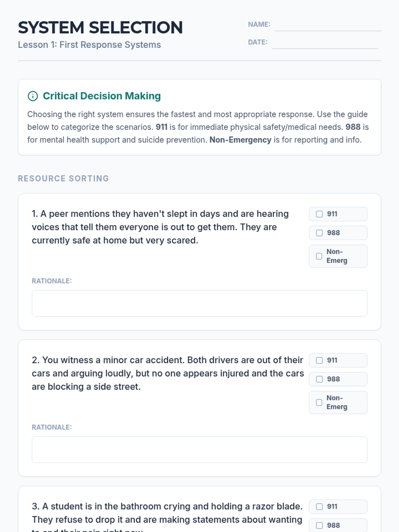
Task: Click the Date input line
Action: (326, 43)
